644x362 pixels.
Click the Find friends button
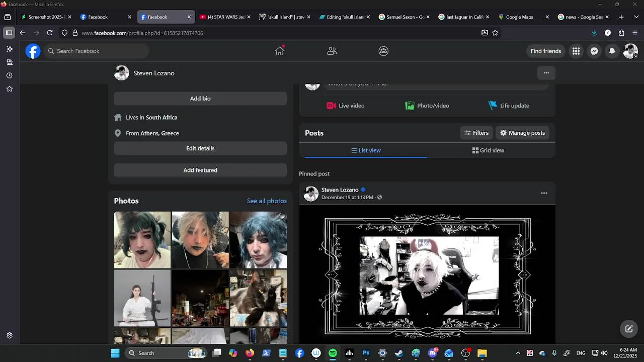545,51
